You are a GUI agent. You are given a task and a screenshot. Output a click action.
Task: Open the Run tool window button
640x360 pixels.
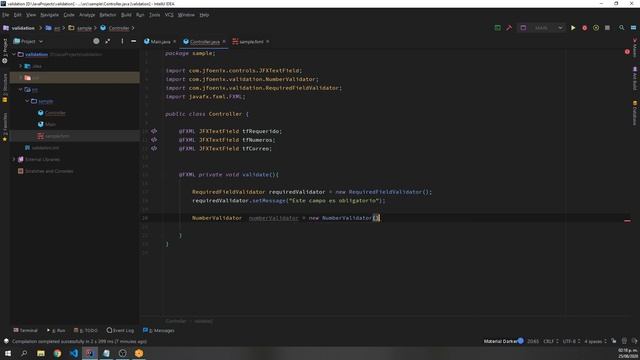click(x=56, y=330)
